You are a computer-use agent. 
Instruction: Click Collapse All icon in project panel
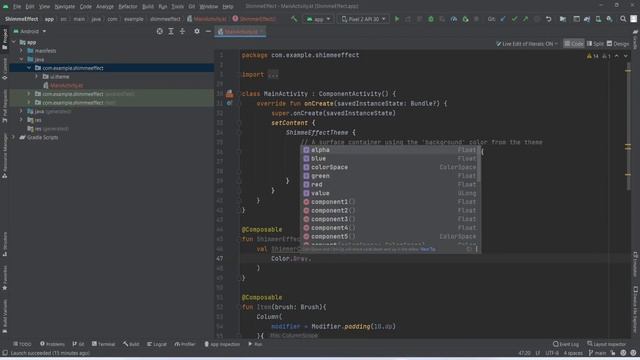[182, 31]
